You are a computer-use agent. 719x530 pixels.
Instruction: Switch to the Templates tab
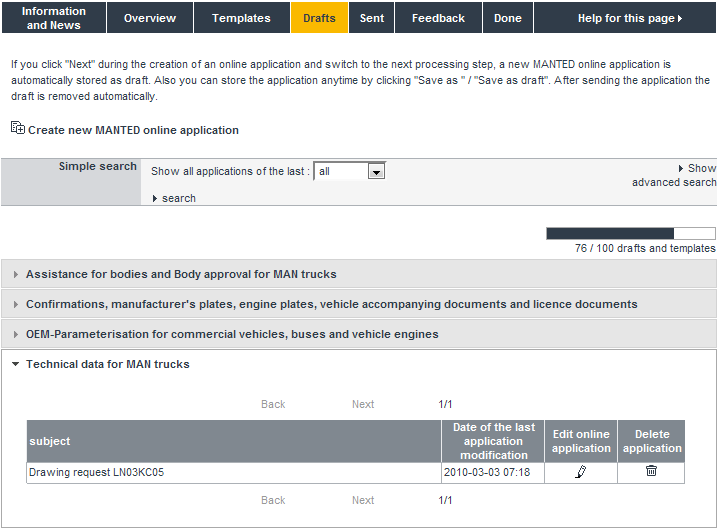point(241,18)
